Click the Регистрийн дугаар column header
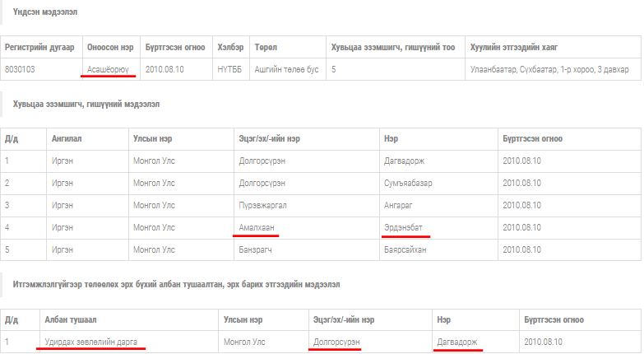The image size is (644, 354). (39, 47)
